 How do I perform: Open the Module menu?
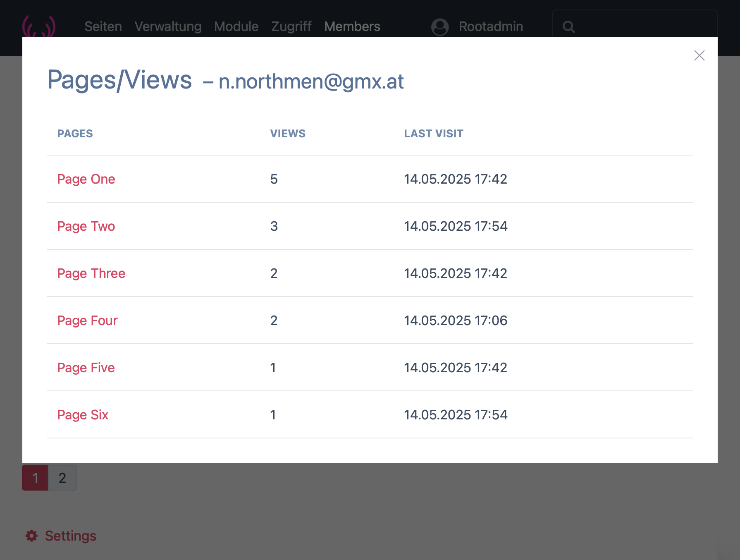[x=236, y=26]
